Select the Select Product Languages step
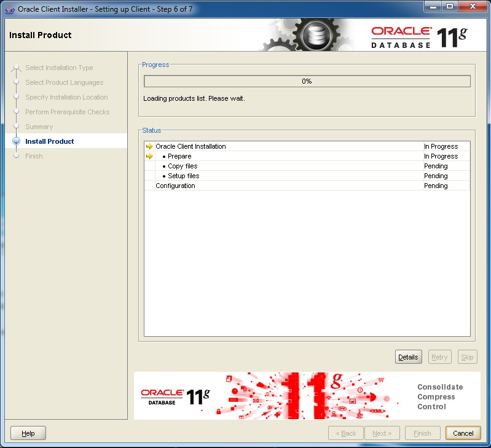Screen dimensions: 491x448 coord(64,82)
